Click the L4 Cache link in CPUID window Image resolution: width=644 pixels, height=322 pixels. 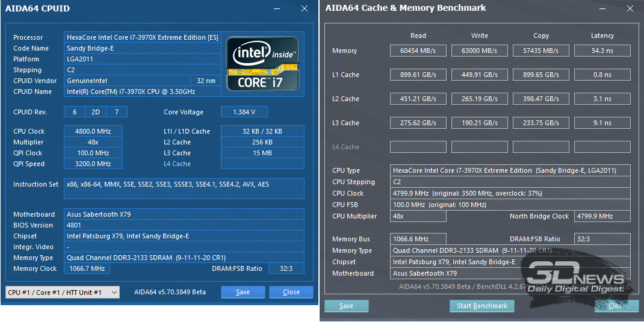pos(177,164)
